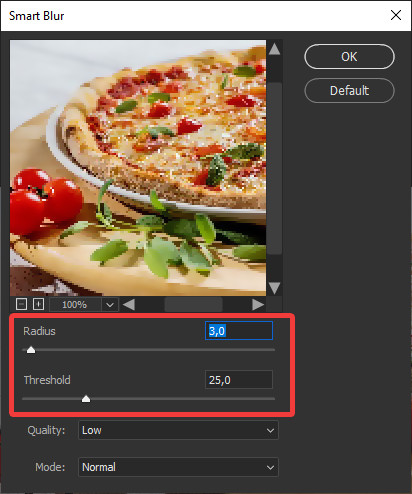Open the Mode dropdown showing Normal
Screen dimensions: 412x494
(178, 467)
